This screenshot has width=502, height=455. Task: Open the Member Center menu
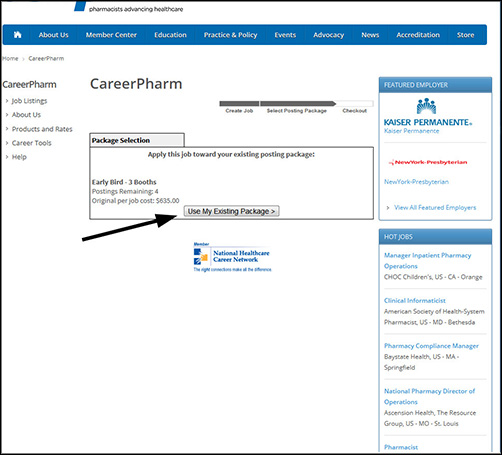(x=111, y=35)
